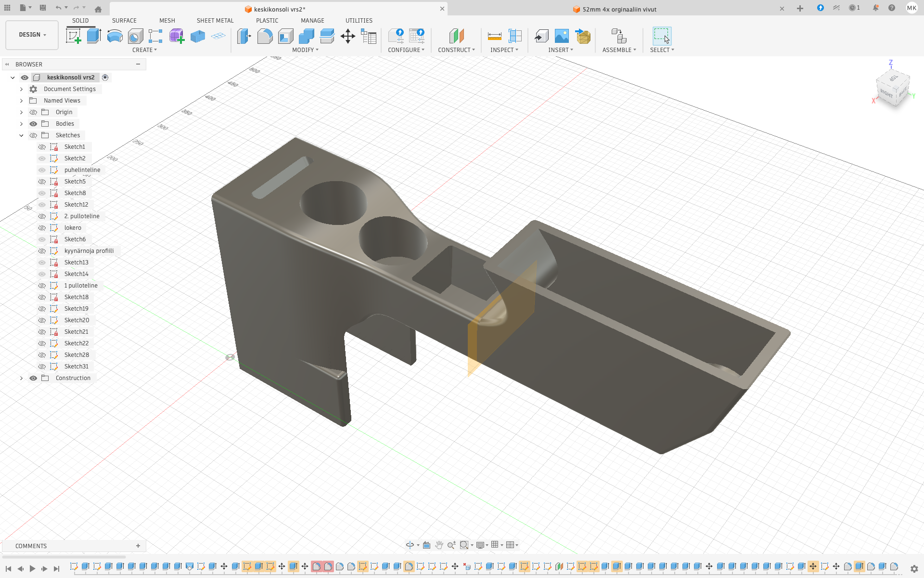This screenshot has height=578, width=924.
Task: Jump to the timeline end
Action: (x=56, y=569)
